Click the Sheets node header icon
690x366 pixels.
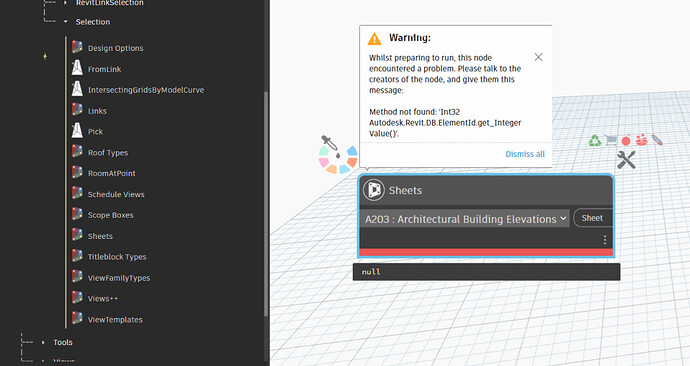tap(374, 190)
